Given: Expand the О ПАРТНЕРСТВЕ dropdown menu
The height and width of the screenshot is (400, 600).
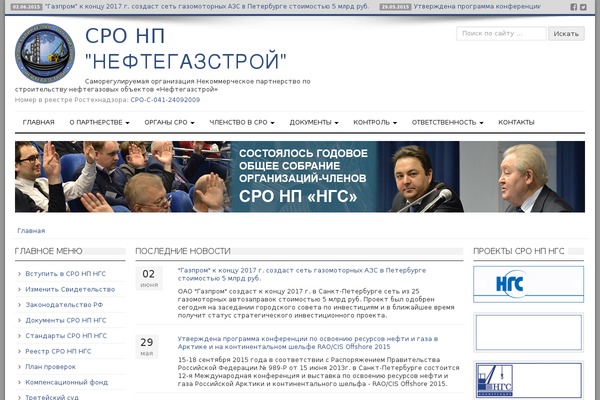Looking at the screenshot, I should (99, 122).
